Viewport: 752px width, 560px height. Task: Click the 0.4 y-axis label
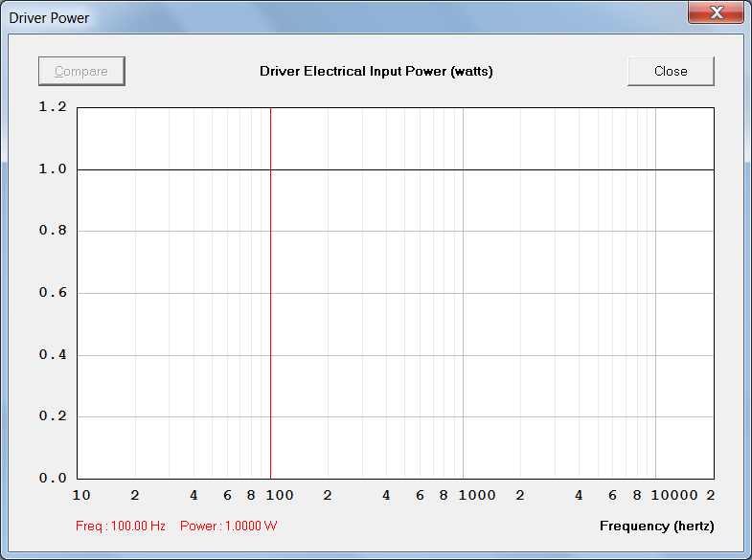tap(53, 354)
